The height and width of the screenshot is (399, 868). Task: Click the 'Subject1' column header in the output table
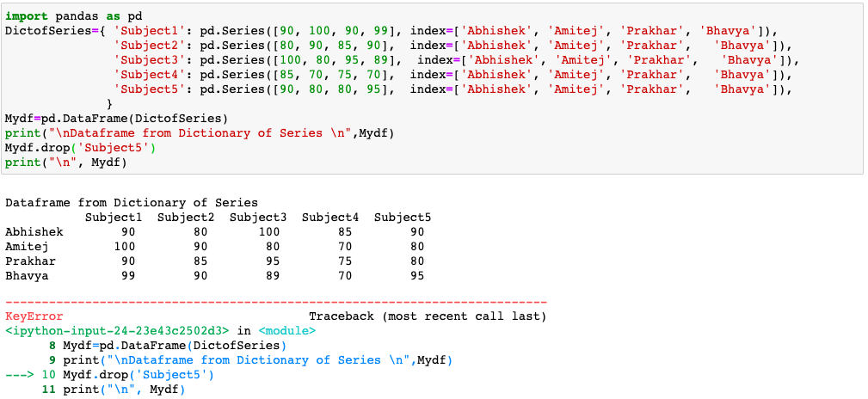(114, 218)
